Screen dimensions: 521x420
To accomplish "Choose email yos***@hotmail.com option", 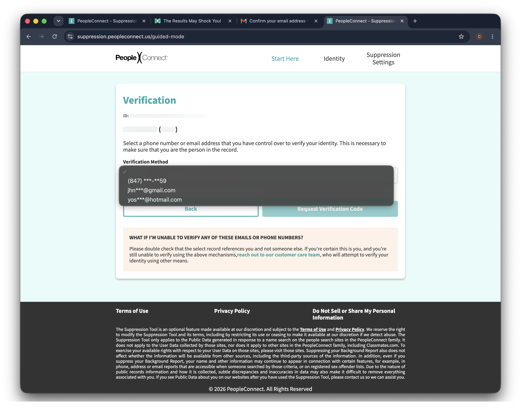I will tap(256, 200).
